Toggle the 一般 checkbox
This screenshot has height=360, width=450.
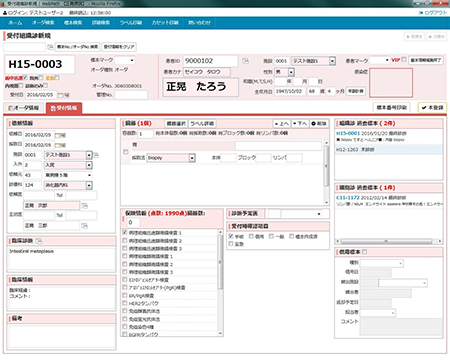[271, 236]
